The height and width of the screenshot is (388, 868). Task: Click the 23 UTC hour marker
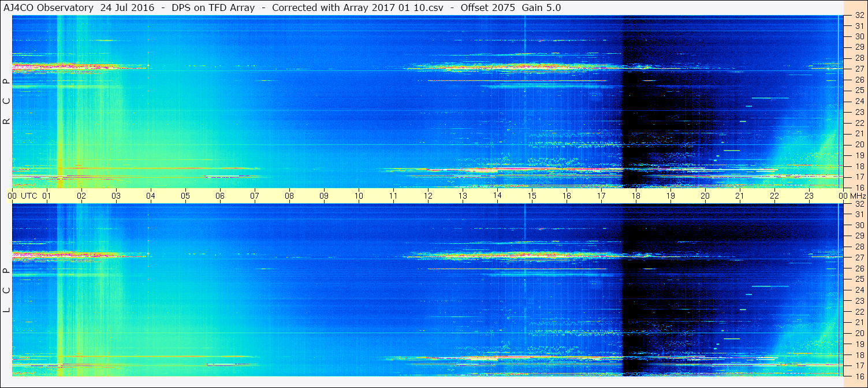[809, 196]
